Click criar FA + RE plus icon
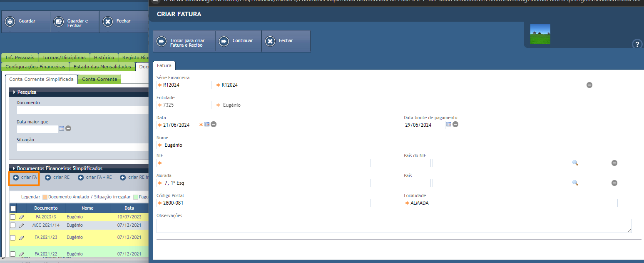The height and width of the screenshot is (263, 644). (81, 178)
